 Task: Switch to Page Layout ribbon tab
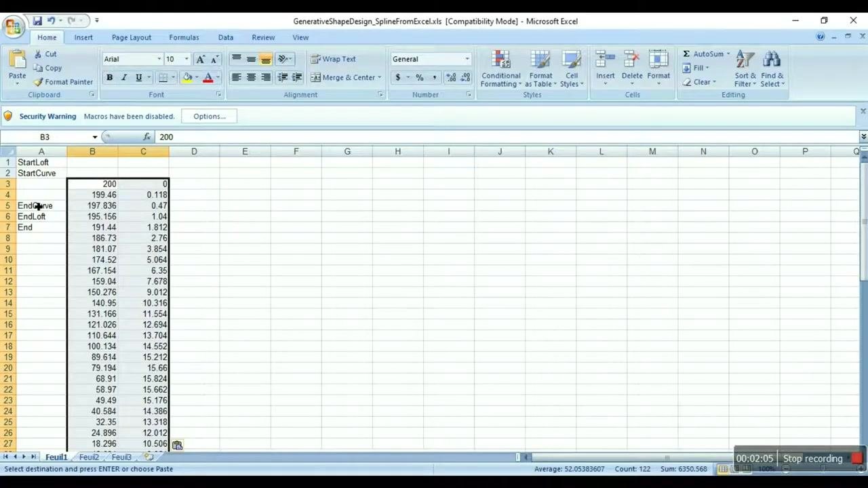tap(132, 37)
